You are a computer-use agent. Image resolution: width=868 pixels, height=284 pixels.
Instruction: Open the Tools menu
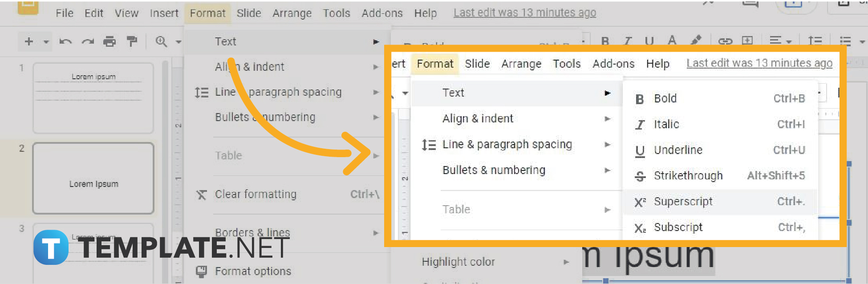(x=337, y=13)
